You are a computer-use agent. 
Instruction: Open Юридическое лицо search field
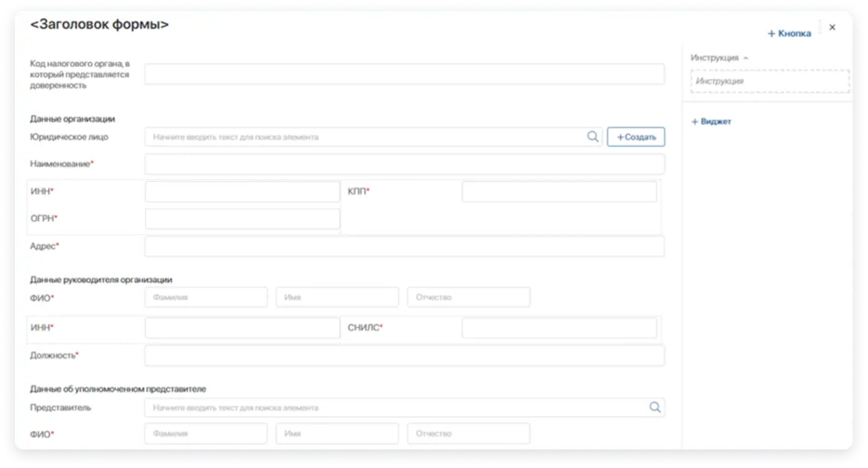click(x=362, y=136)
